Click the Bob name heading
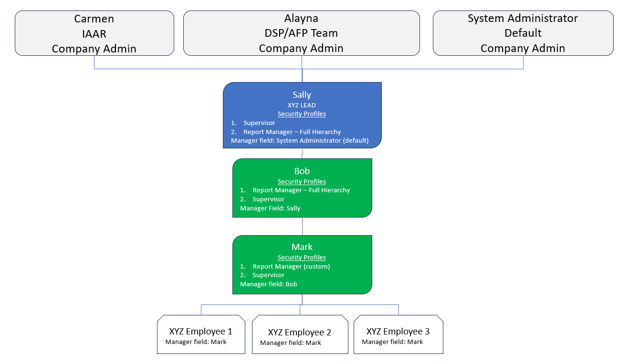Viewport: 629px width, 364px height. (x=302, y=171)
